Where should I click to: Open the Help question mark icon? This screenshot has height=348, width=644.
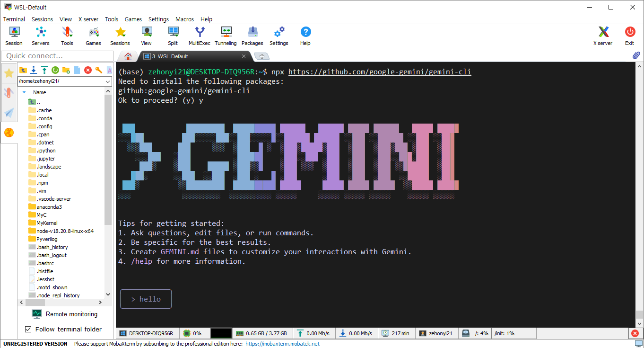click(305, 36)
